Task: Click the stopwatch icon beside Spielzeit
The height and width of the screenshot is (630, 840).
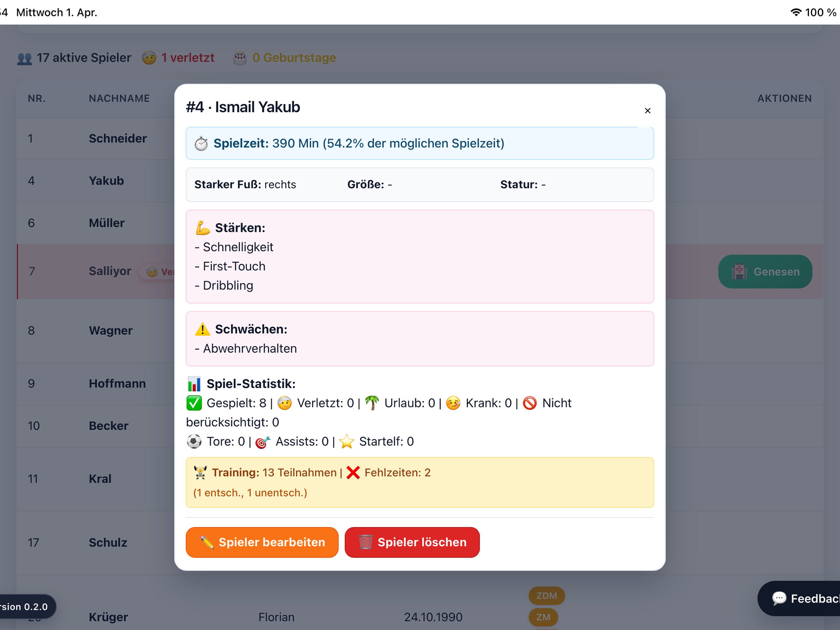Action: point(201,144)
